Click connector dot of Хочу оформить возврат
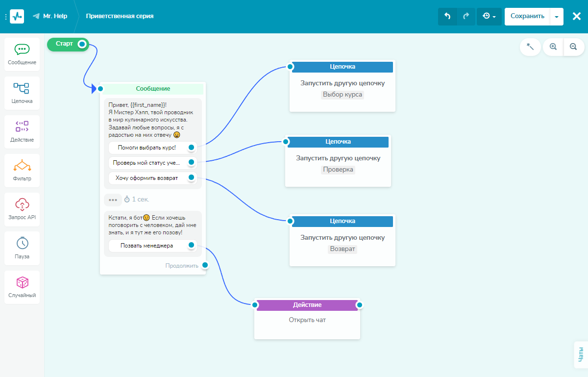Screen dimensions: 588x377 coord(192,178)
